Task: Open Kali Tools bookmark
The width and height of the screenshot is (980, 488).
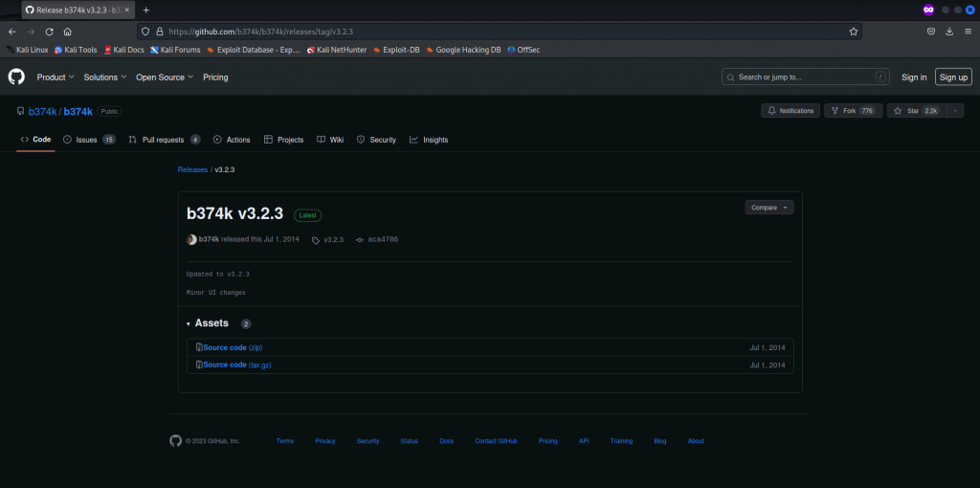Action: point(76,50)
